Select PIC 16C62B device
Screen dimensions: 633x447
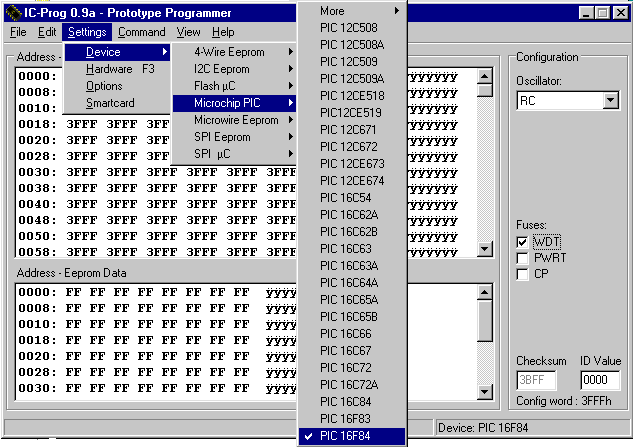point(352,232)
